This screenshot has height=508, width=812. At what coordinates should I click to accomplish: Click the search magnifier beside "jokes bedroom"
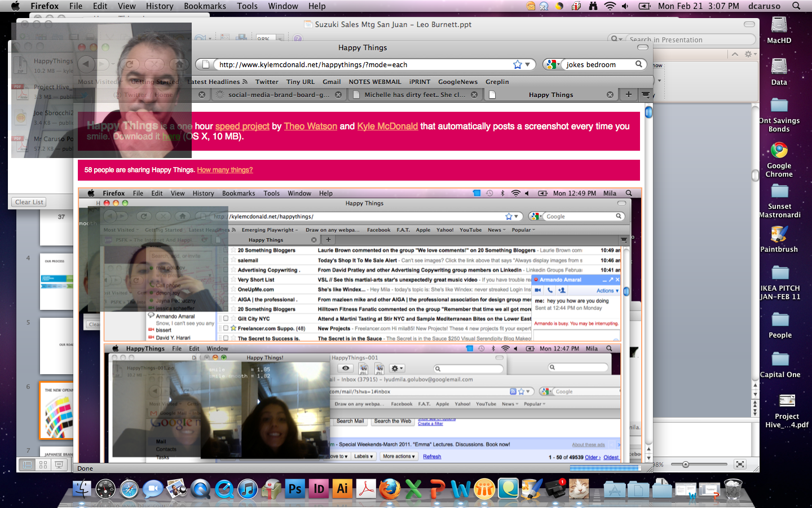(x=639, y=64)
